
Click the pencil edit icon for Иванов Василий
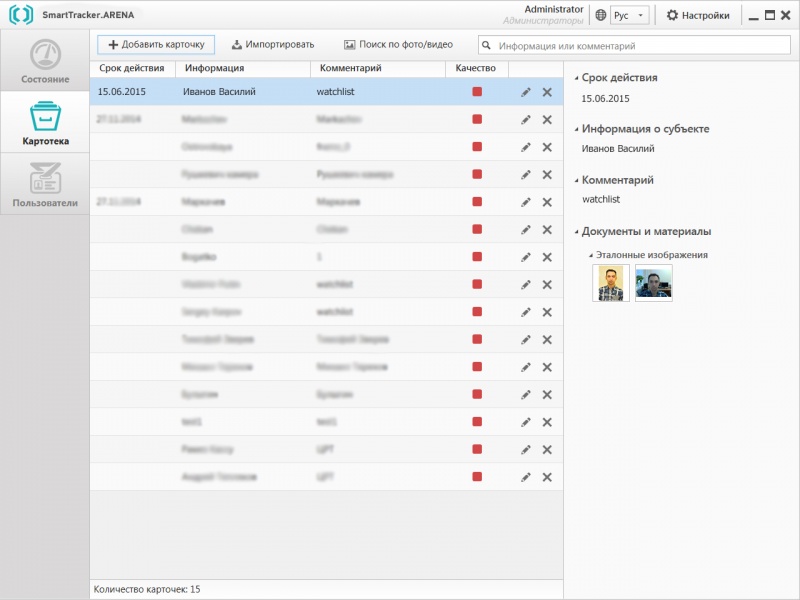[x=526, y=92]
